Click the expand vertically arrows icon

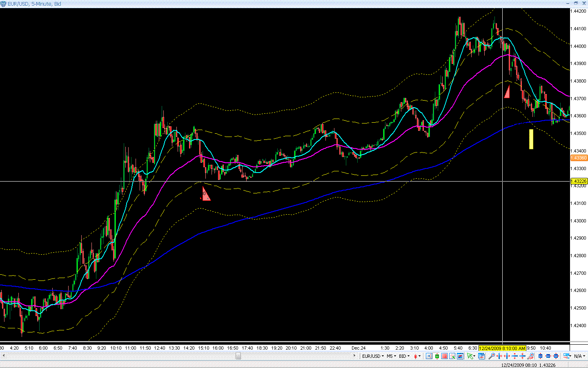514,356
